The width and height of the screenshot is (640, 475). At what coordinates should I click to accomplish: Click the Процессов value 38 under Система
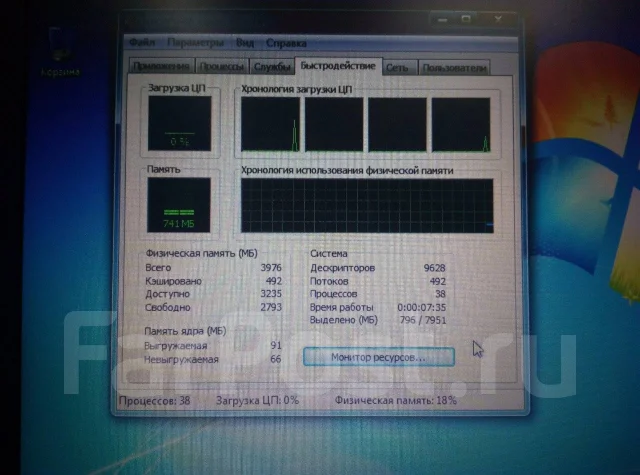coord(440,294)
